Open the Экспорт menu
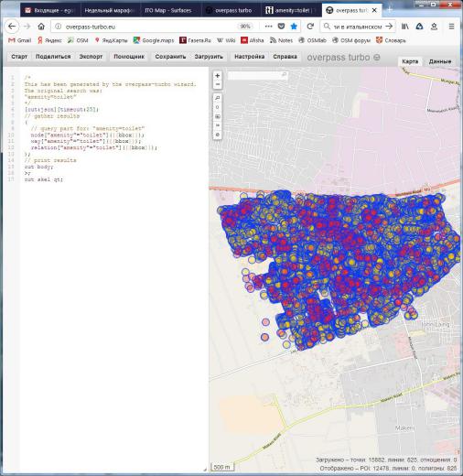Image resolution: width=463 pixels, height=476 pixels. click(x=91, y=57)
